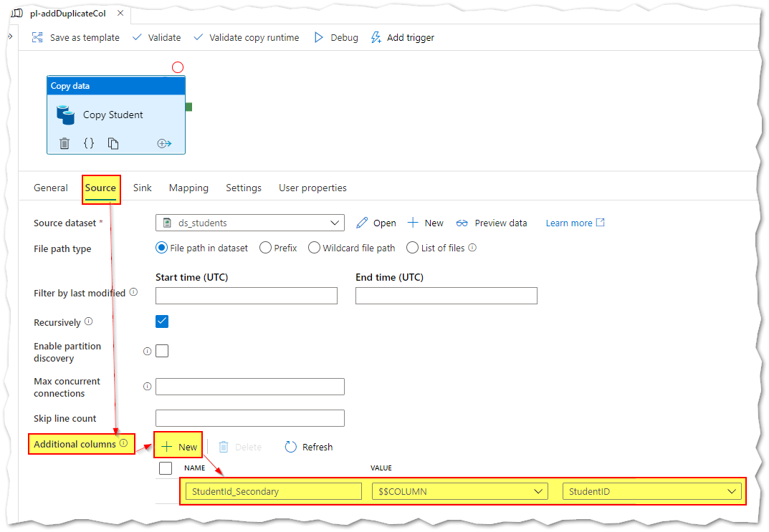
Task: Switch to the Source tab
Action: [100, 188]
